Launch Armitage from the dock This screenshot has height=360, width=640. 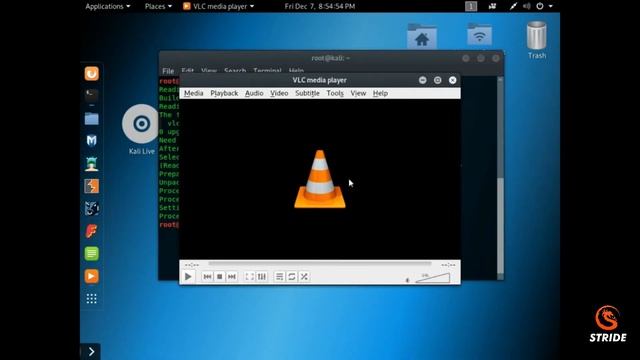[91, 164]
